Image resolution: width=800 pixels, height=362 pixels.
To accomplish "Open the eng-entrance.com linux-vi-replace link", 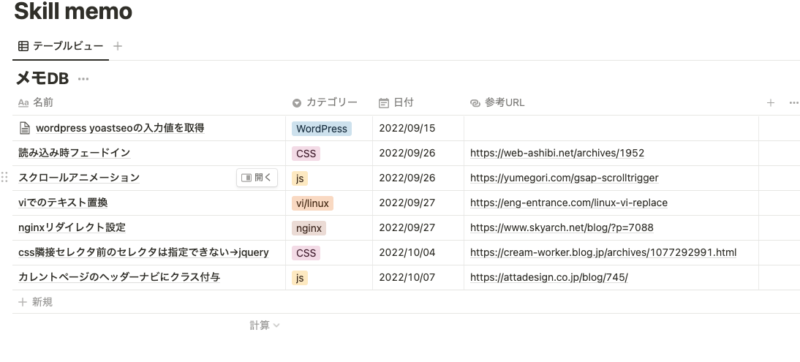I will coord(569,203).
